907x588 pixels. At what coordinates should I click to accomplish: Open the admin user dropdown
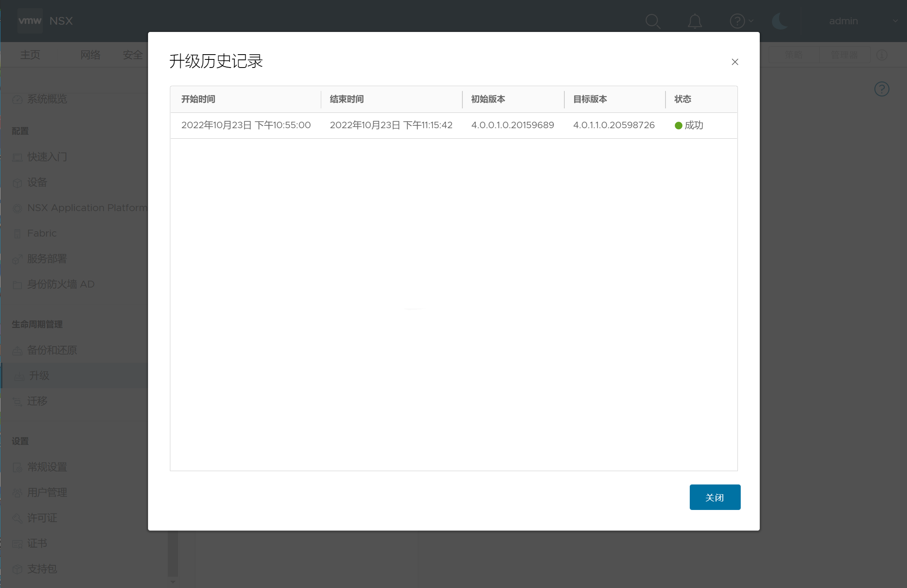[x=863, y=21]
